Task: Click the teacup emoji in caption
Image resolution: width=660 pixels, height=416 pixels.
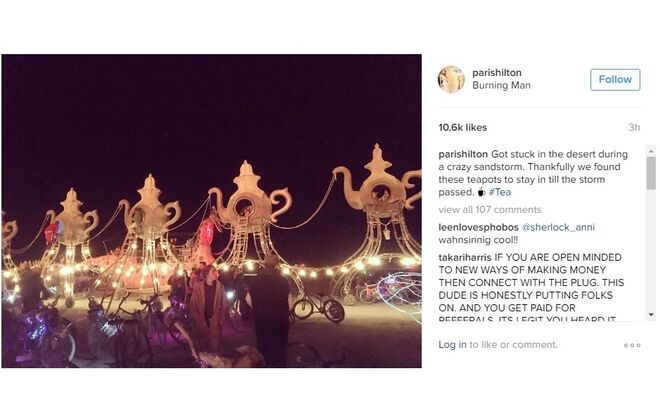Action: click(480, 192)
